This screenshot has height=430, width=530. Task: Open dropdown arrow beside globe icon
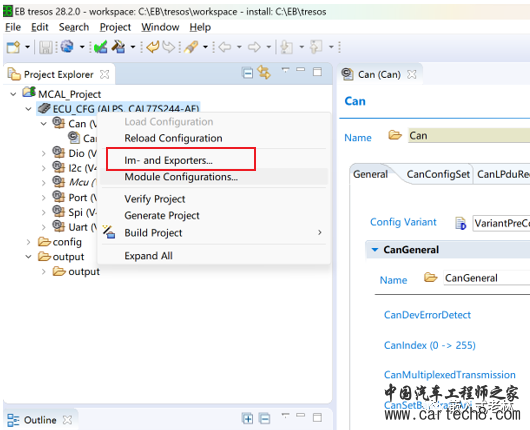pos(82,47)
